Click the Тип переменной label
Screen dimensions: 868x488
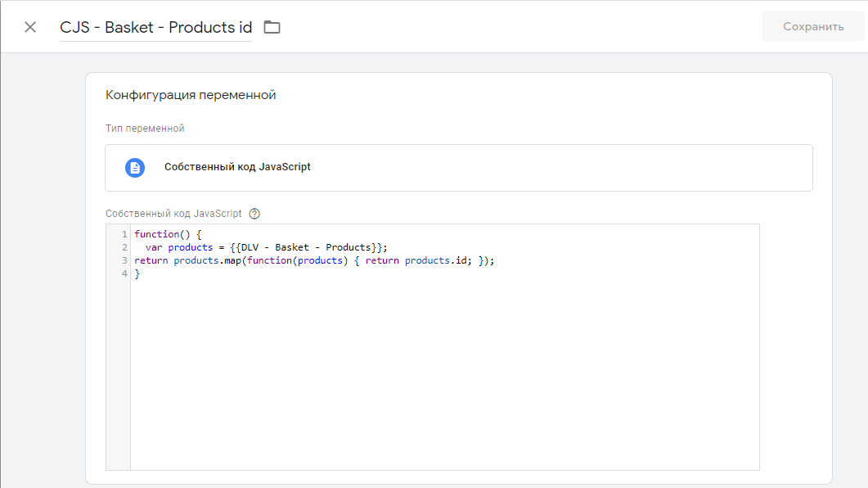[145, 129]
